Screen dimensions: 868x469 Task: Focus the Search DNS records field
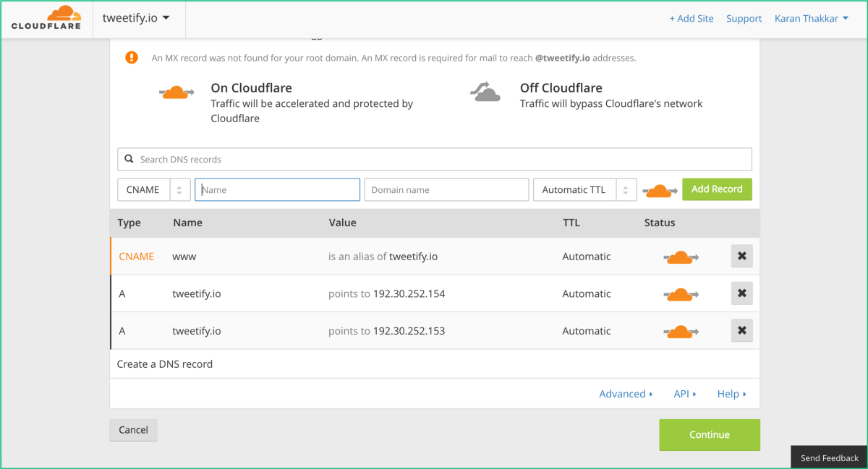pos(435,159)
